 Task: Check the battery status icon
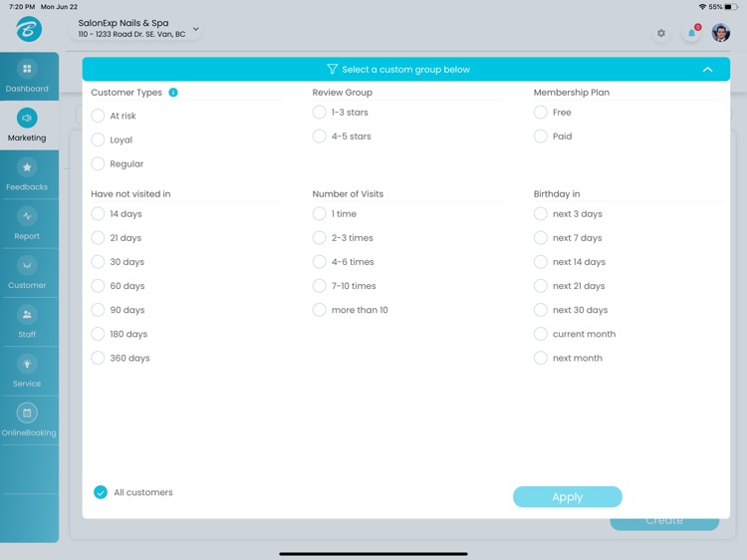(x=731, y=7)
